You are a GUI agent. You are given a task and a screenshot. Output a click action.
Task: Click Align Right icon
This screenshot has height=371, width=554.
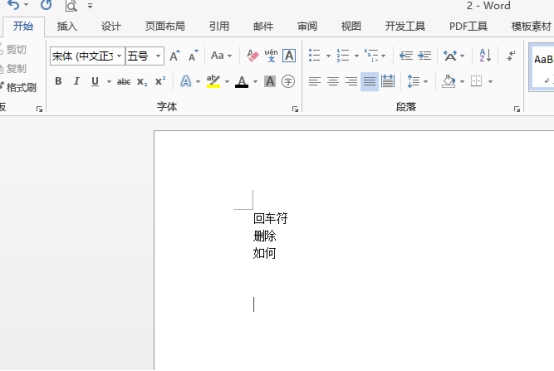[351, 82]
